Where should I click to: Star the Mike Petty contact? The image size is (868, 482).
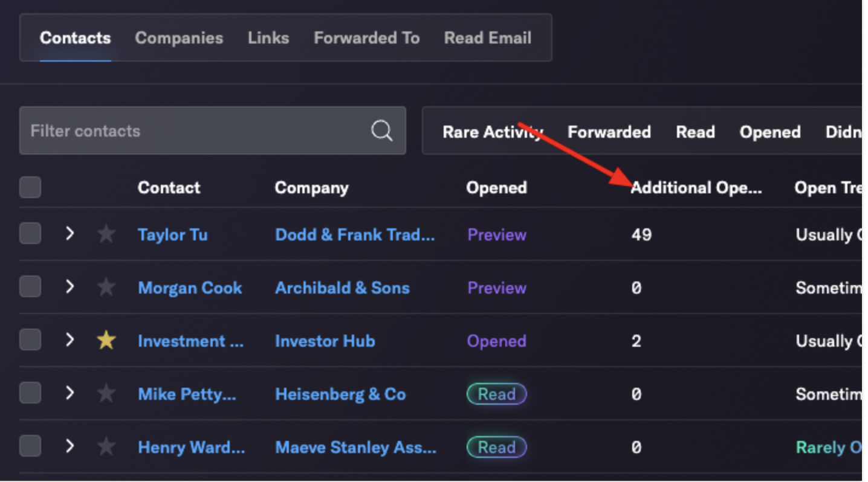[106, 393]
